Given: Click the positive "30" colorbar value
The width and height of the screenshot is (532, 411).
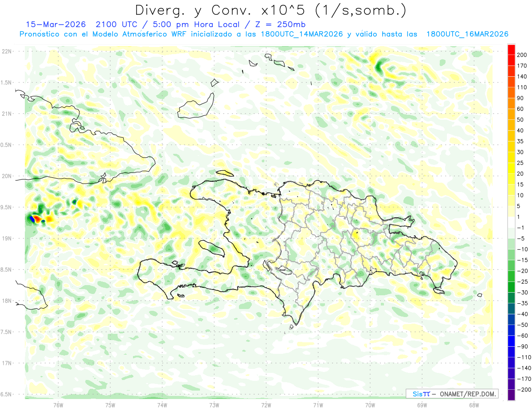Looking at the screenshot, I should click(520, 152).
